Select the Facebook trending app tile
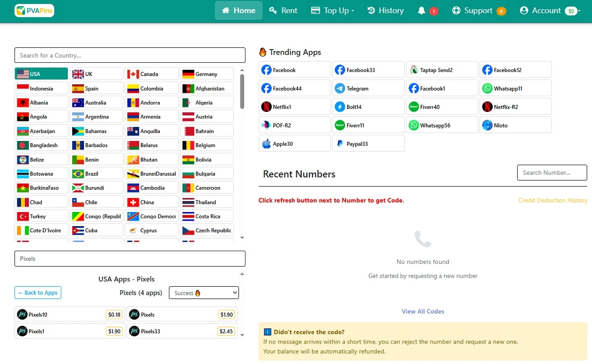This screenshot has height=364, width=592. coord(294,70)
